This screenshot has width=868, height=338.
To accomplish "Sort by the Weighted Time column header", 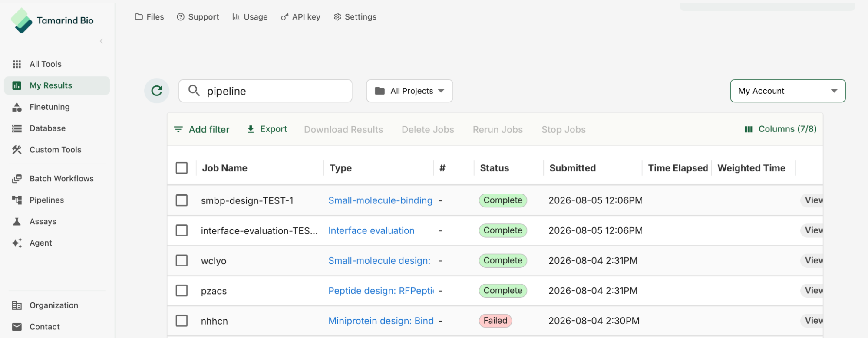I will [x=751, y=168].
